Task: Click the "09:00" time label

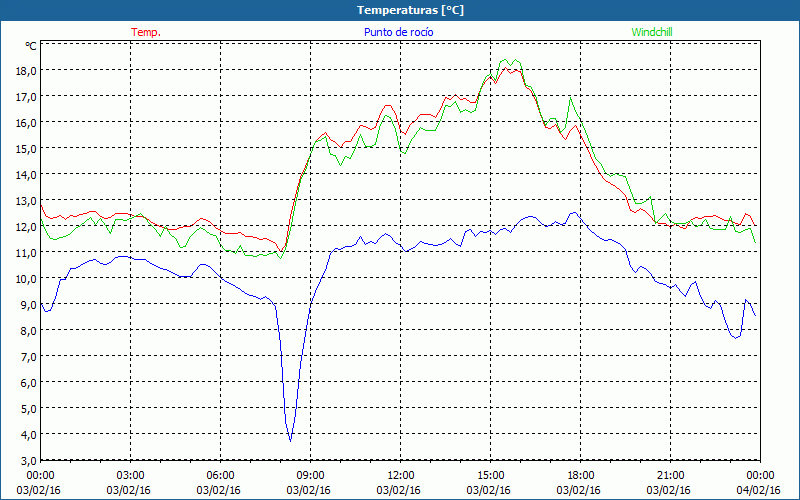Action: 311,476
